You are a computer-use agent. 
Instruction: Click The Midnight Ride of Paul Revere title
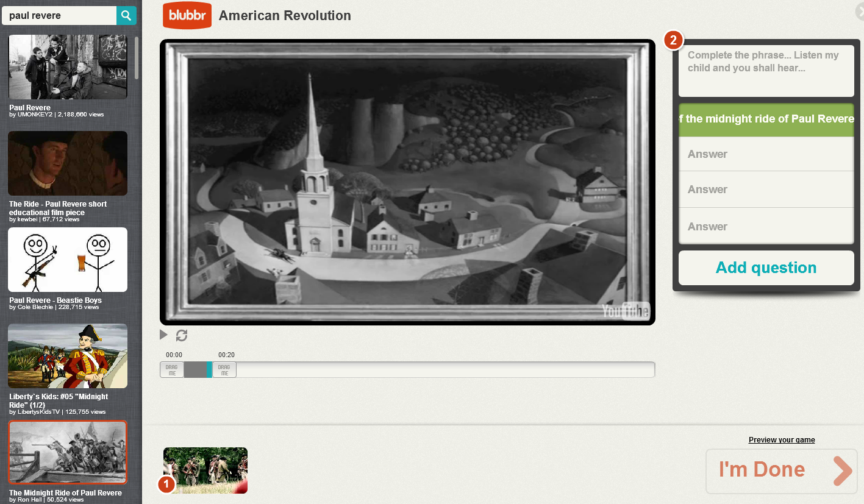(x=65, y=493)
